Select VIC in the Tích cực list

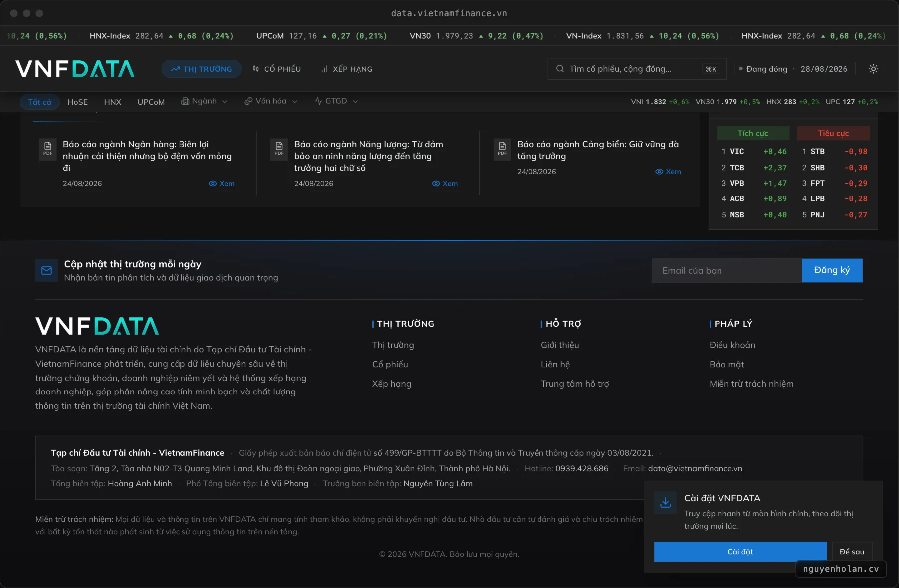753,152
